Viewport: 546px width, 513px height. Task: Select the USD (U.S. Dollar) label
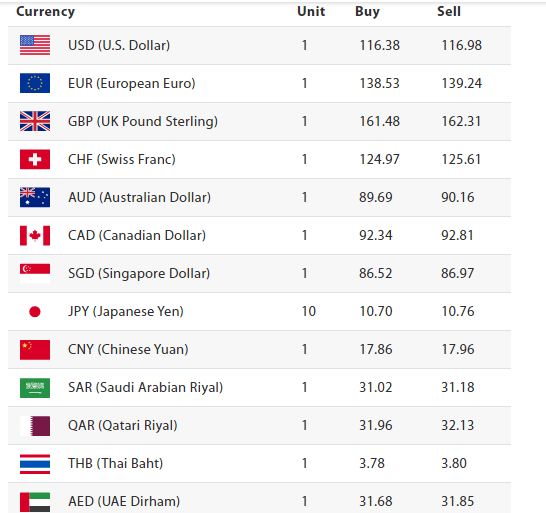[x=119, y=46]
